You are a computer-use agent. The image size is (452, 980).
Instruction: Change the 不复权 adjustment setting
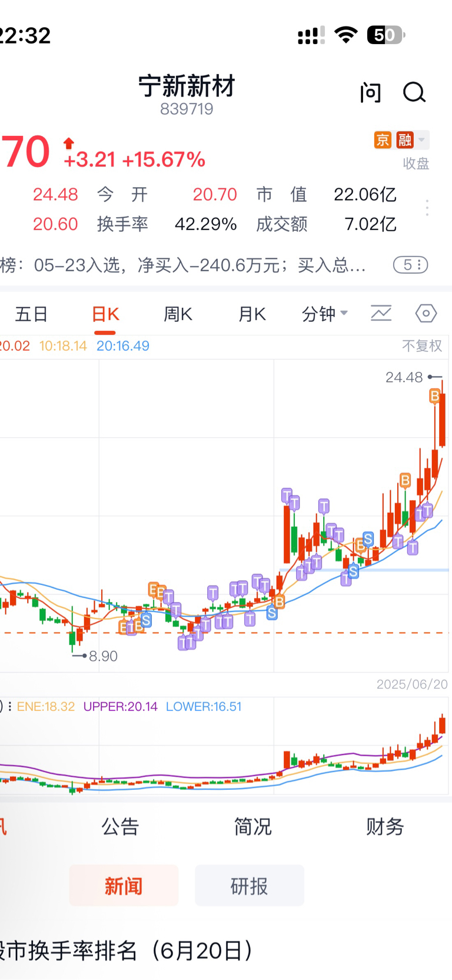click(x=422, y=346)
